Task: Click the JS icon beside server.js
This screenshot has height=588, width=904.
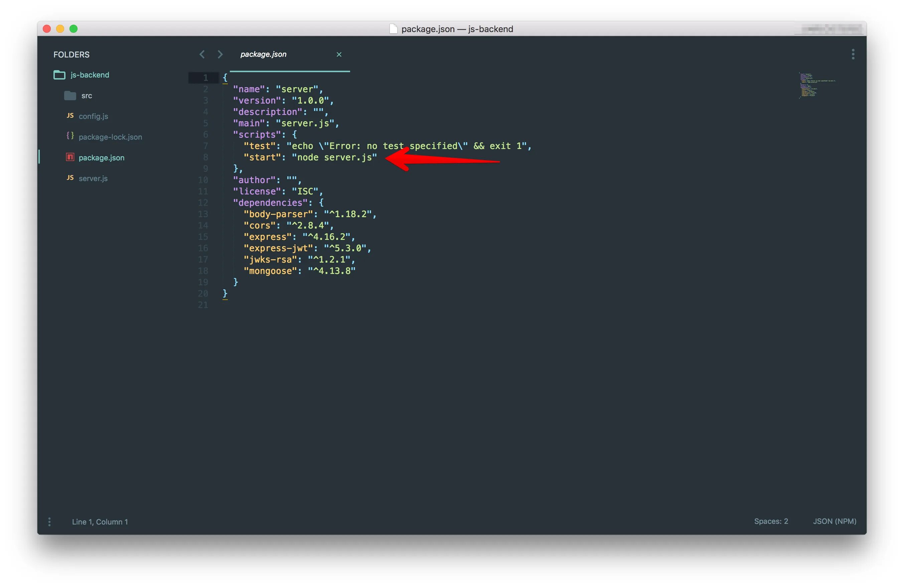Action: pyautogui.click(x=70, y=178)
